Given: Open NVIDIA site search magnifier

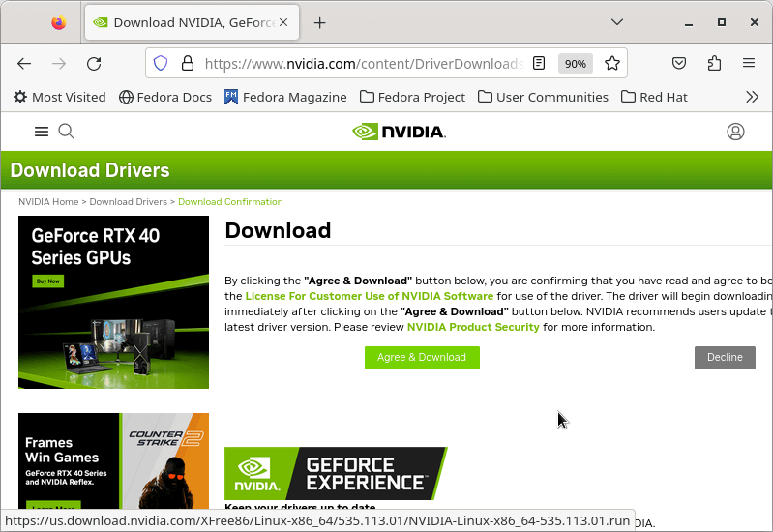Looking at the screenshot, I should point(66,132).
